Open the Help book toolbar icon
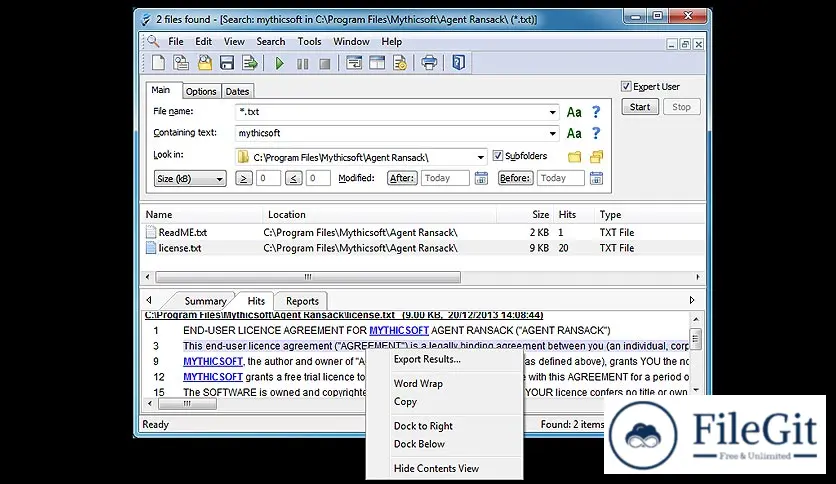 point(459,63)
